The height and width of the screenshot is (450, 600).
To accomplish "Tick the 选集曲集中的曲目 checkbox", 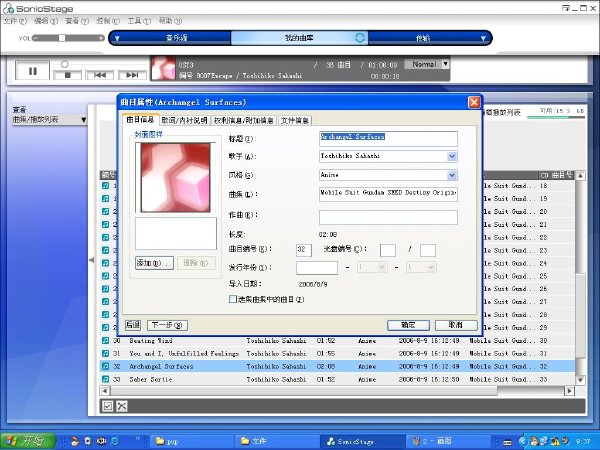I will coord(233,299).
